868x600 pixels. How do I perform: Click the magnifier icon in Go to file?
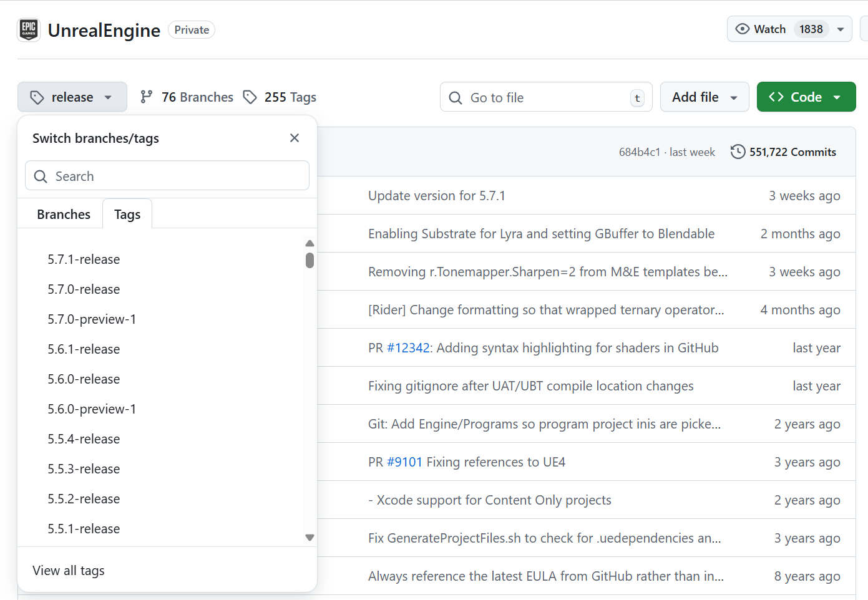pyautogui.click(x=456, y=98)
